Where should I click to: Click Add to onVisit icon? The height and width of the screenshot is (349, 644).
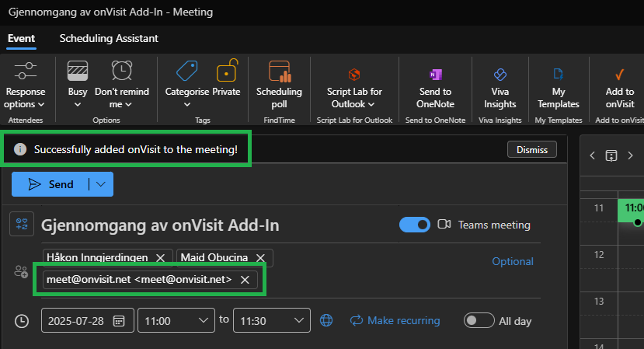point(619,75)
